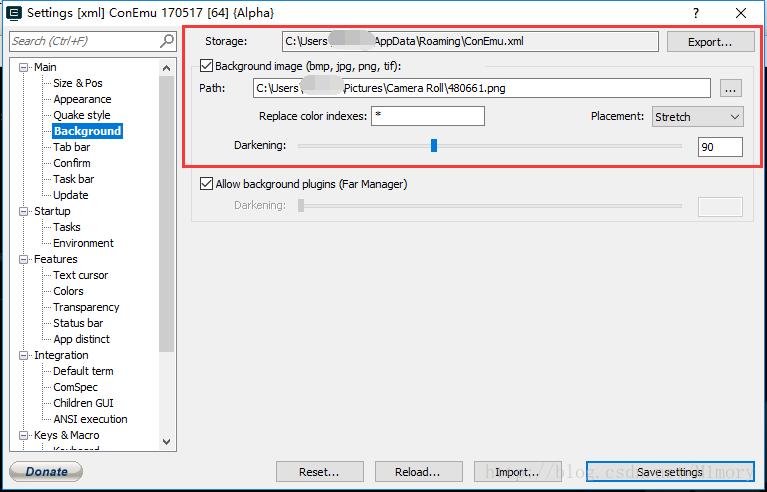Click the Storage path field

point(470,42)
